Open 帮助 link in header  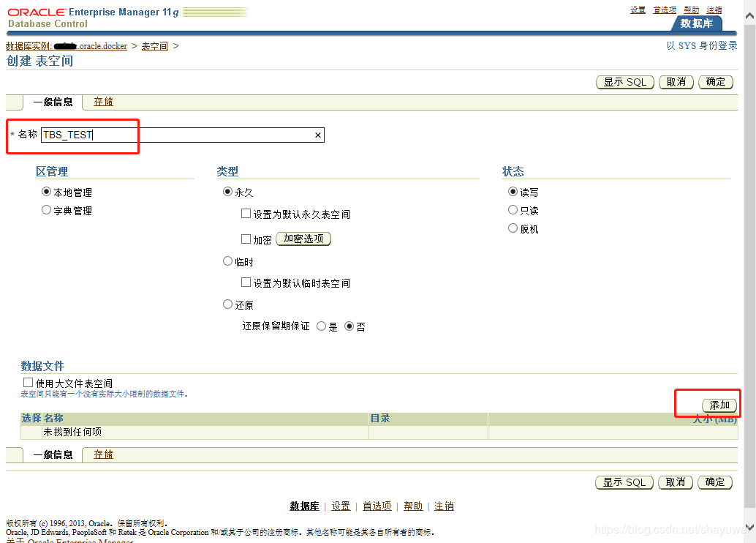(692, 10)
